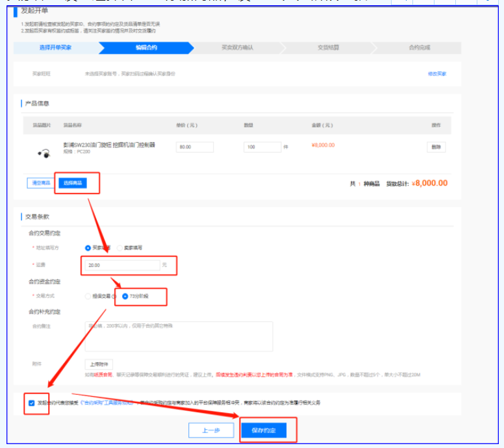Select the 73分阶段 payment radio option

coord(126,296)
